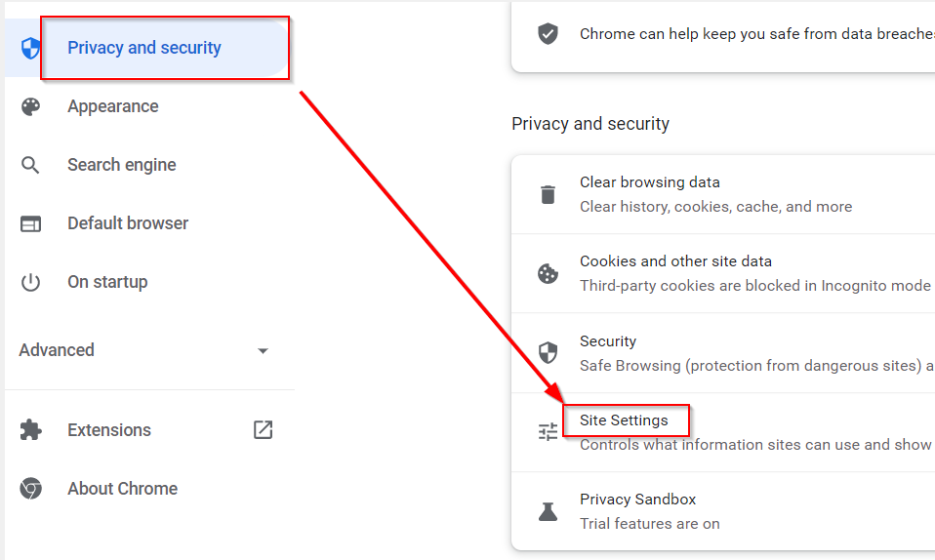Click the cookie icon in privacy list
The height and width of the screenshot is (560, 935).
click(548, 274)
